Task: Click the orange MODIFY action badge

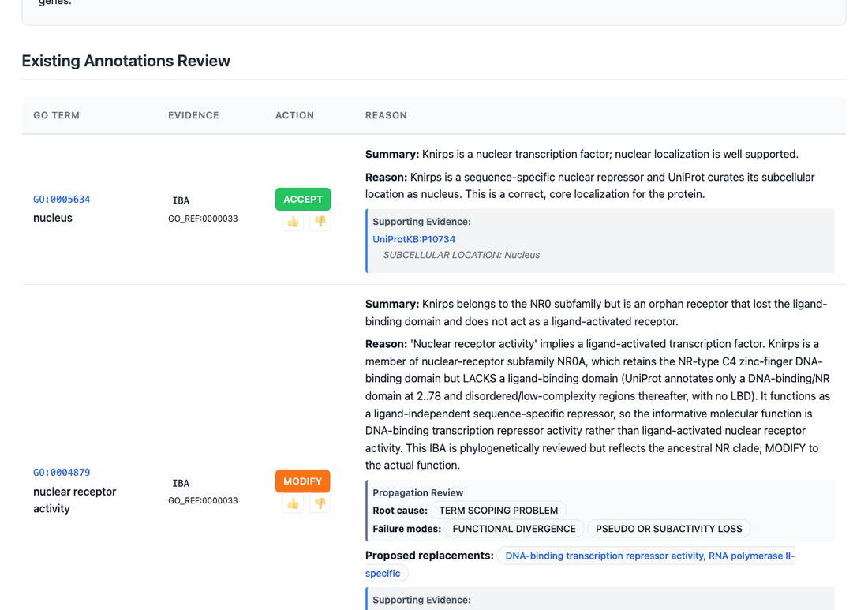Action: tap(302, 481)
